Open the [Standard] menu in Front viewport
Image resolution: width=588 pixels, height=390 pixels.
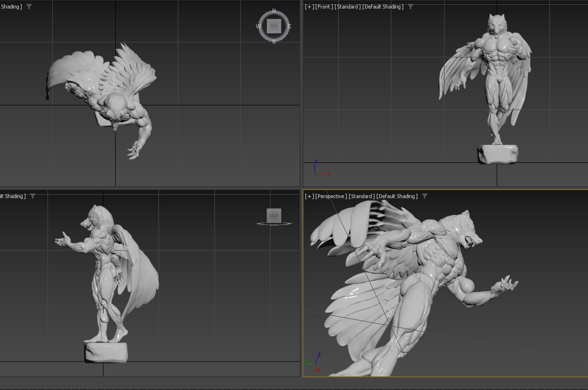[347, 7]
